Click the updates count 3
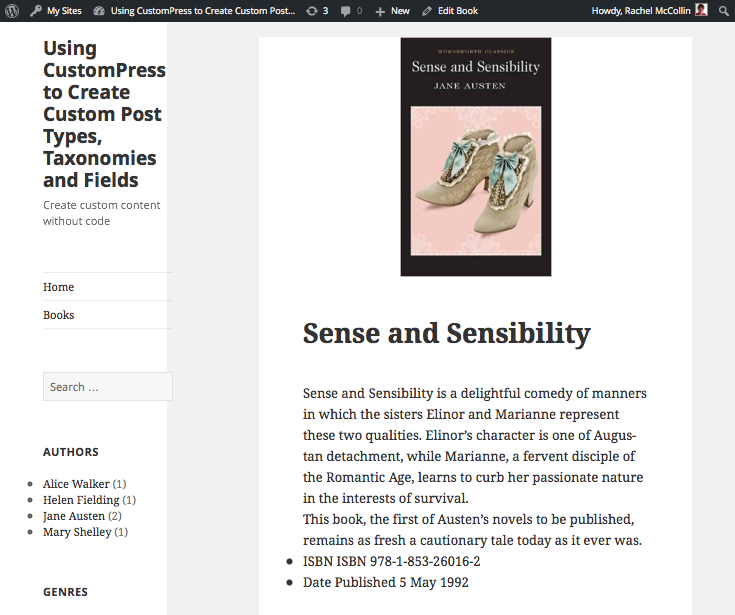The height and width of the screenshot is (615, 735). 325,11
